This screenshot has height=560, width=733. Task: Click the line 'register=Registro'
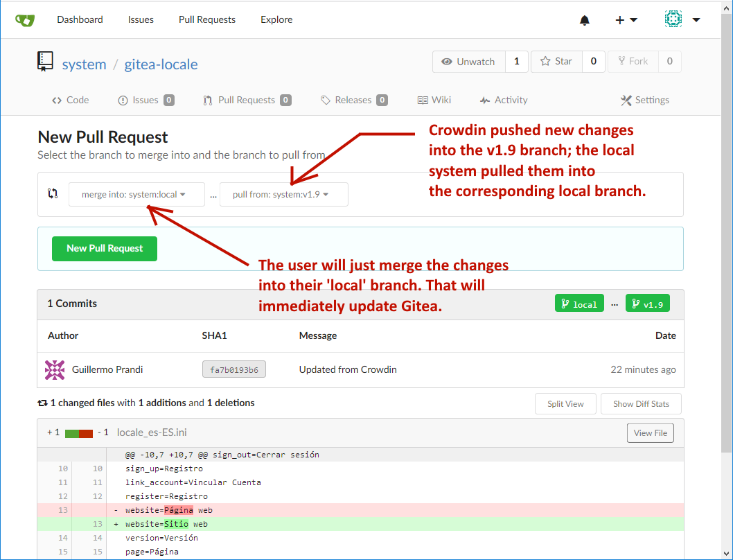tap(360, 496)
